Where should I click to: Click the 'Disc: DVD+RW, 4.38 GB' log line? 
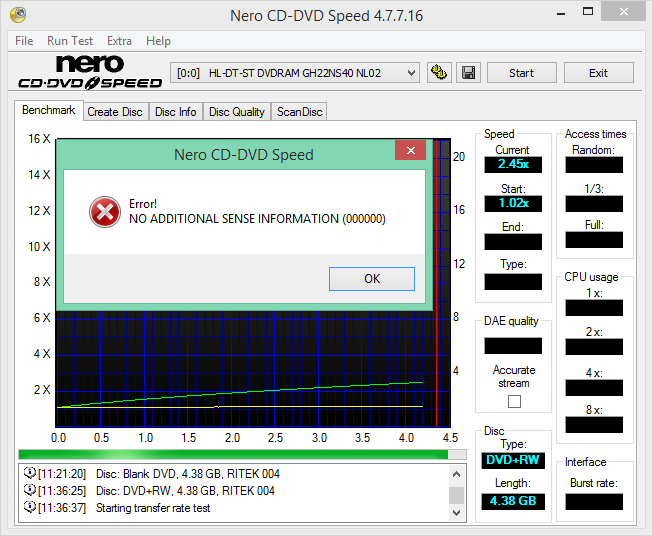coord(185,491)
